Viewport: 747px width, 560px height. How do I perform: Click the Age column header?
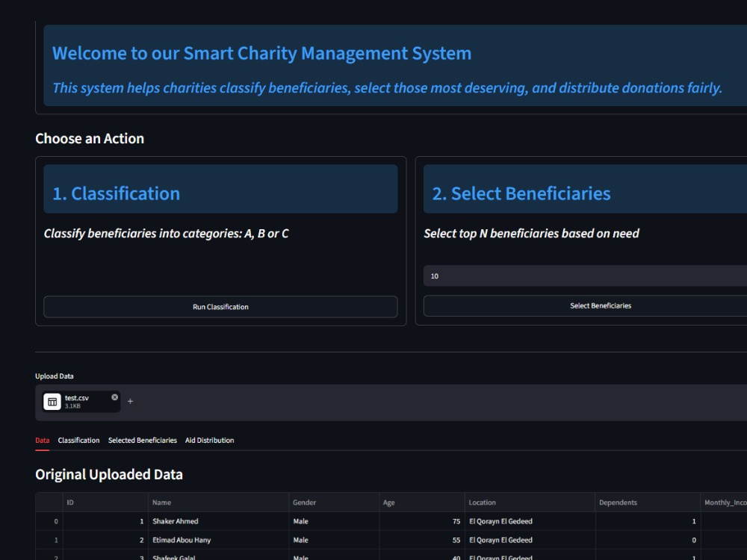421,503
